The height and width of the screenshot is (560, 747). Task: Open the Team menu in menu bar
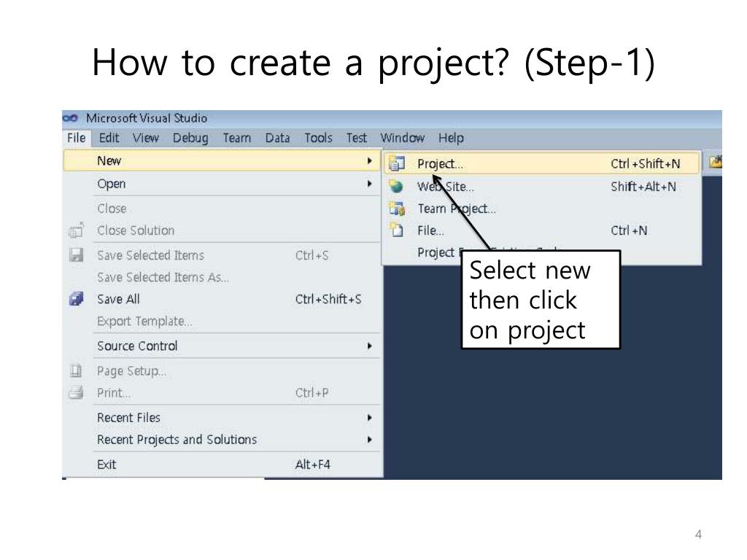[x=237, y=138]
